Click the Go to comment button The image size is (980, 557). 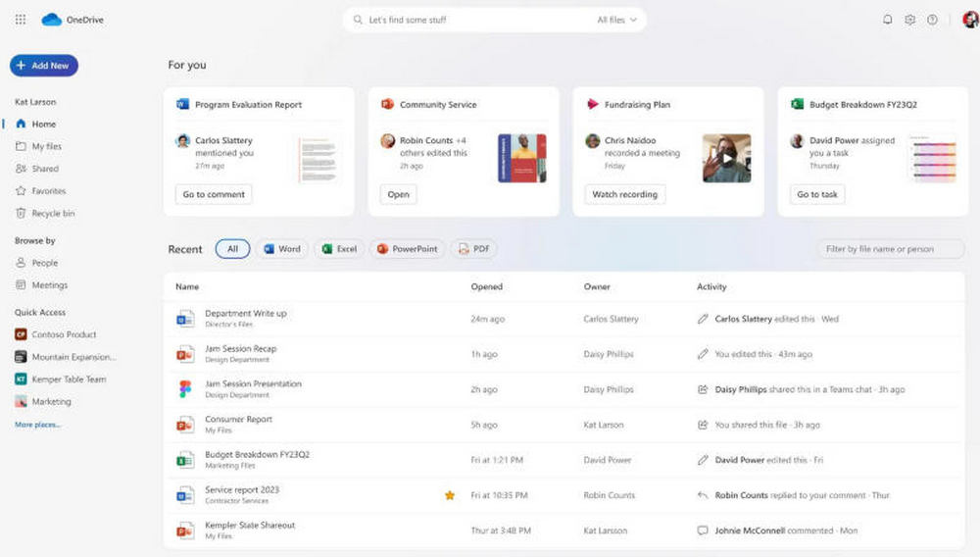pyautogui.click(x=214, y=194)
